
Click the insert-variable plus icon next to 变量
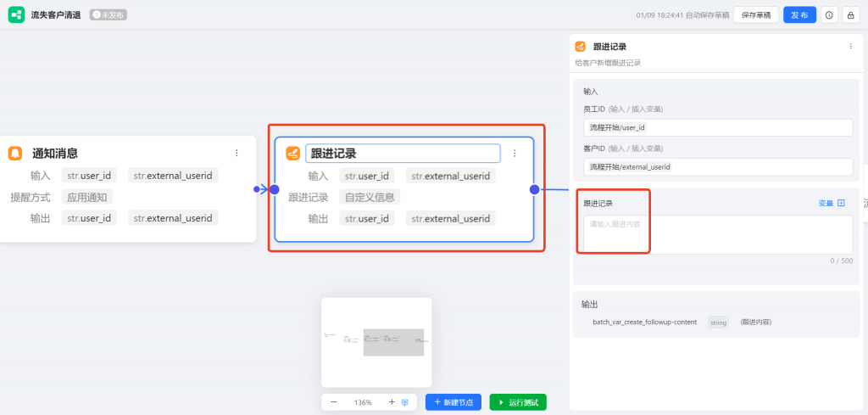point(841,204)
